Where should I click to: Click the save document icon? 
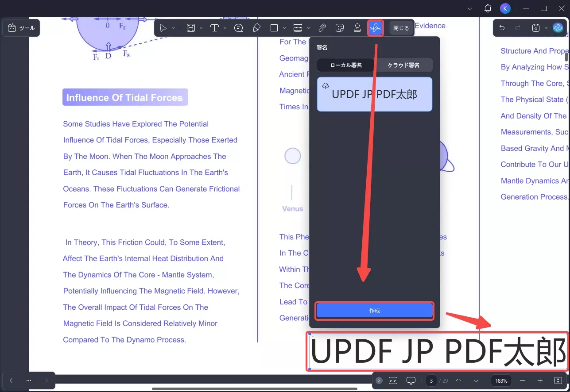(536, 28)
